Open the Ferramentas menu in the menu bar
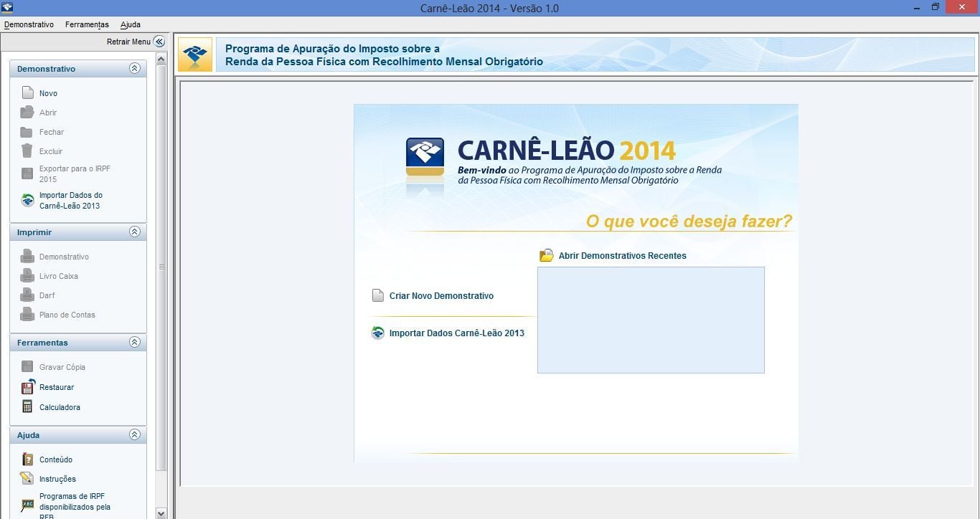 [87, 24]
